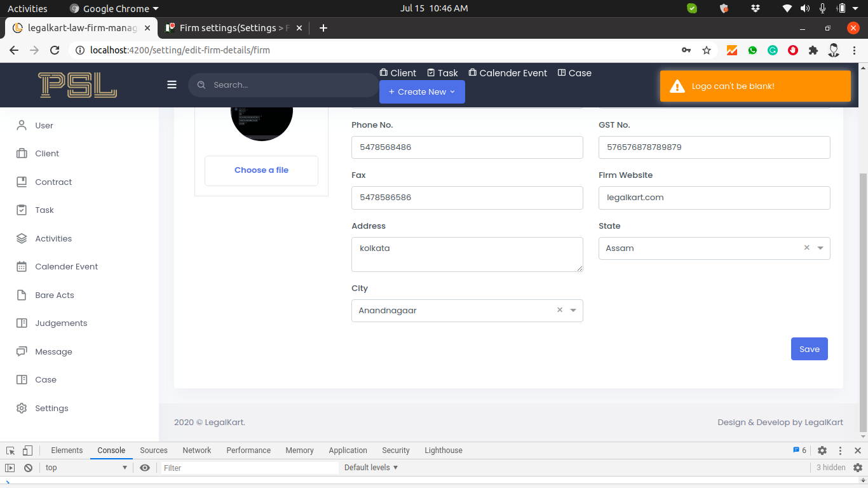Screen dimensions: 868x488
Task: Open DevTools settings gear icon
Action: click(x=822, y=451)
